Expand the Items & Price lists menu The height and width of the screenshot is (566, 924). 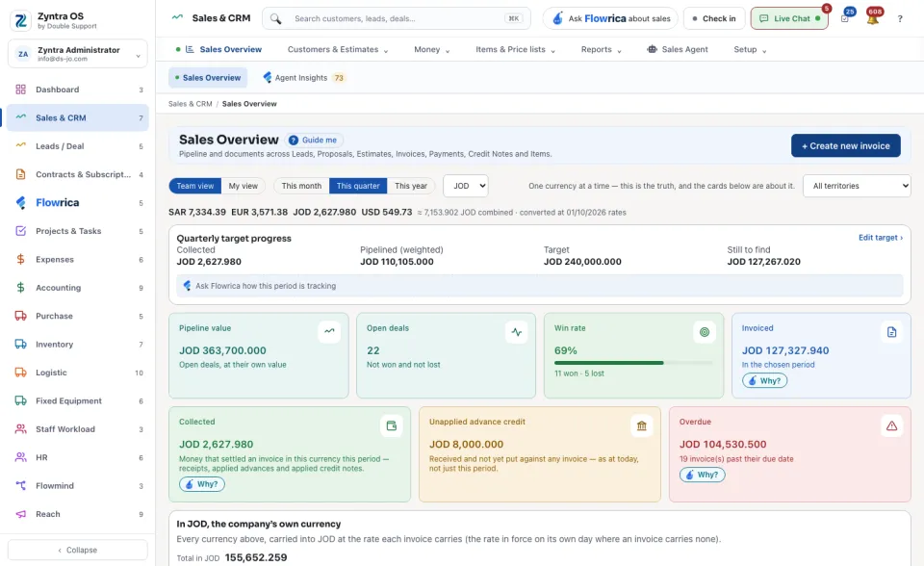point(515,49)
